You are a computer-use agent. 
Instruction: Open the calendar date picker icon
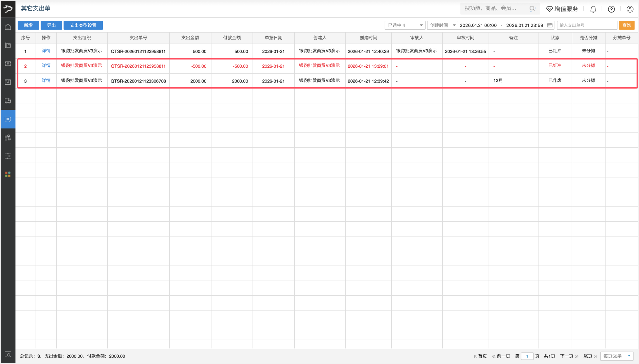pos(550,25)
